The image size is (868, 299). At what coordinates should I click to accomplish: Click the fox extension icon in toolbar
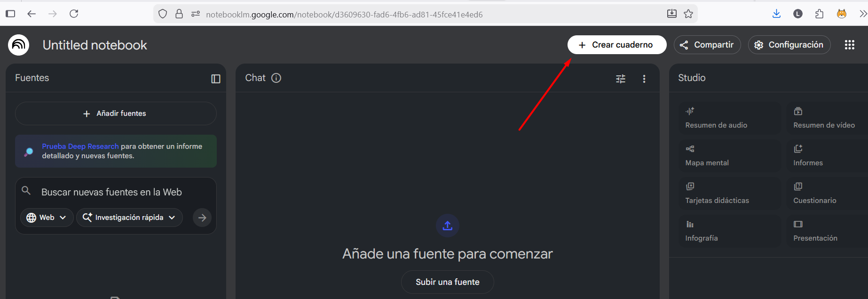tap(842, 14)
